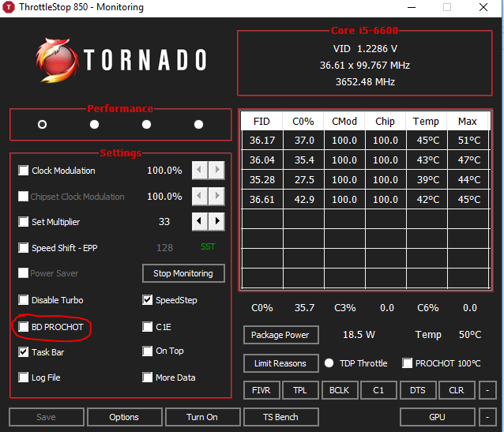Click the Package Power value 18.5 W
This screenshot has width=504, height=432.
point(359,335)
